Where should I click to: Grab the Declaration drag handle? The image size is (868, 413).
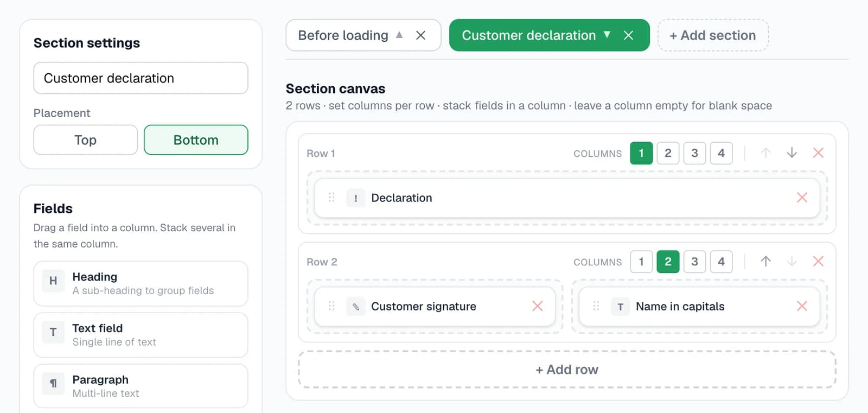click(331, 198)
